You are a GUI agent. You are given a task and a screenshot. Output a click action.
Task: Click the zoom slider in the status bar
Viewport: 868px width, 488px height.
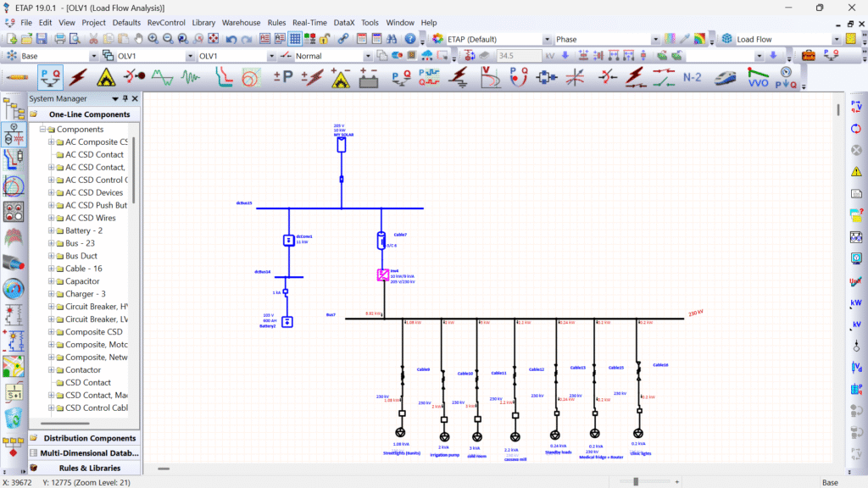[636, 481]
